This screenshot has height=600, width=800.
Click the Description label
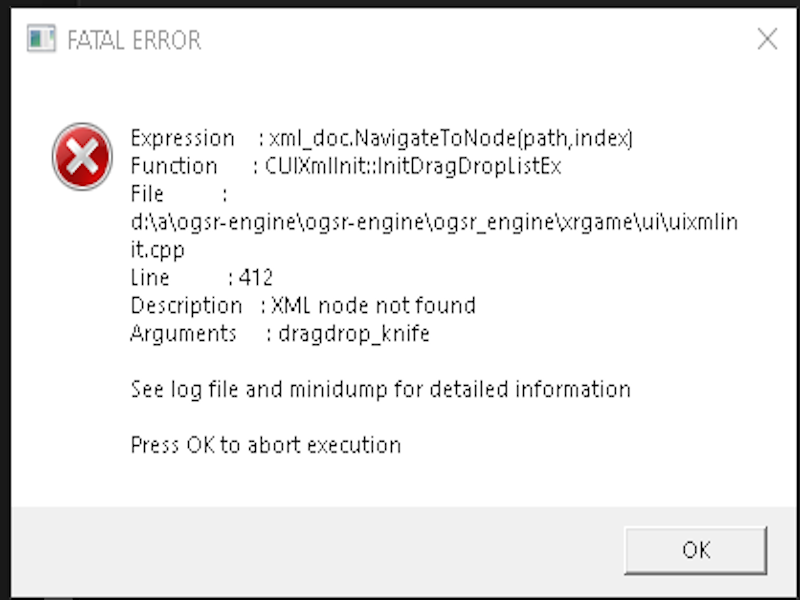[186, 305]
